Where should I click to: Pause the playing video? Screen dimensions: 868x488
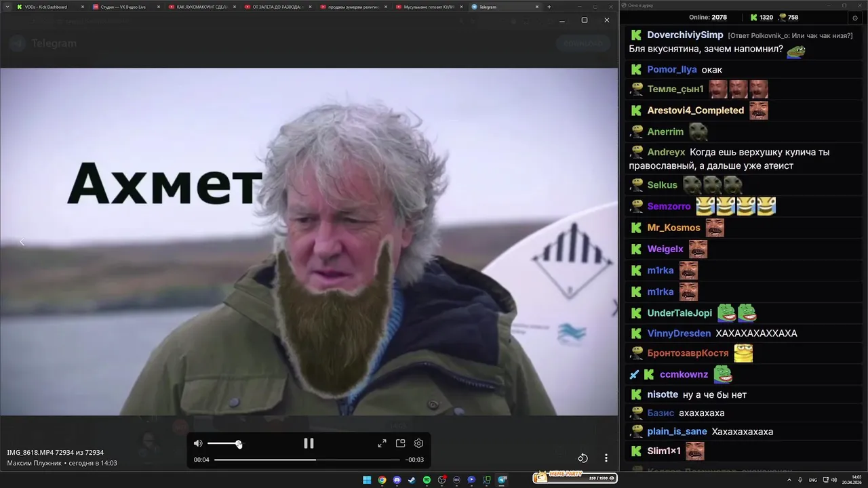(x=309, y=443)
